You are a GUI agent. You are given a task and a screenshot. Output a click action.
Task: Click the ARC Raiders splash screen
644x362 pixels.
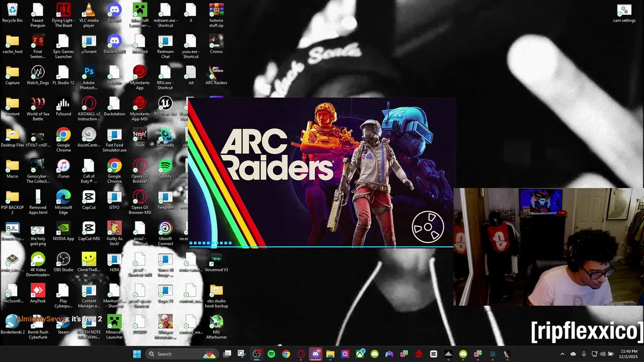322,173
